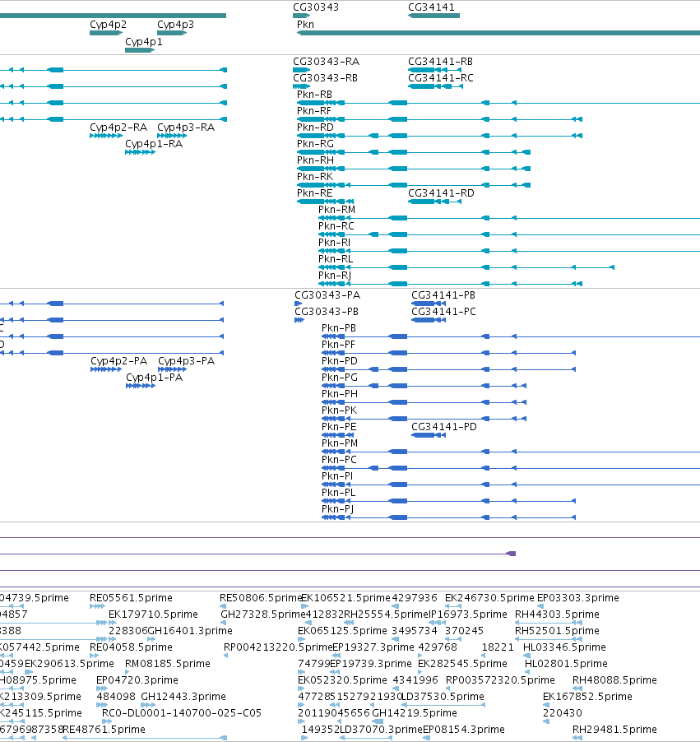Click transcript label Pkn-RL
700x742 pixels.
click(x=336, y=259)
